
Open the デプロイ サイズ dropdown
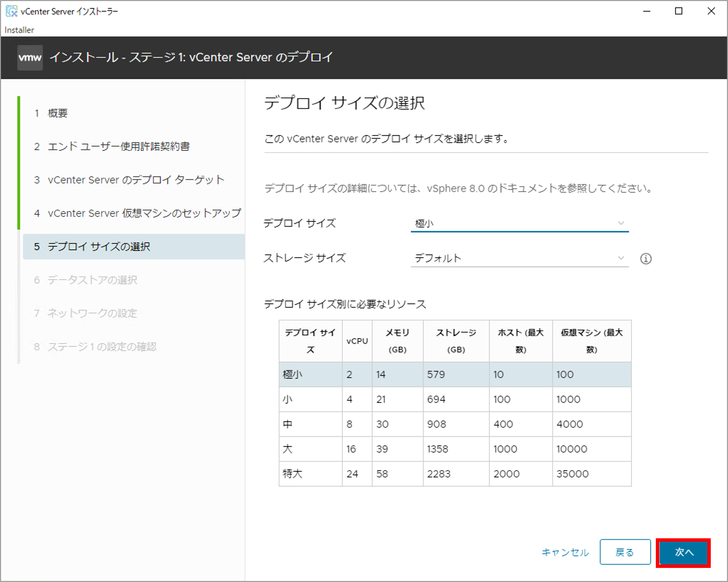(520, 223)
